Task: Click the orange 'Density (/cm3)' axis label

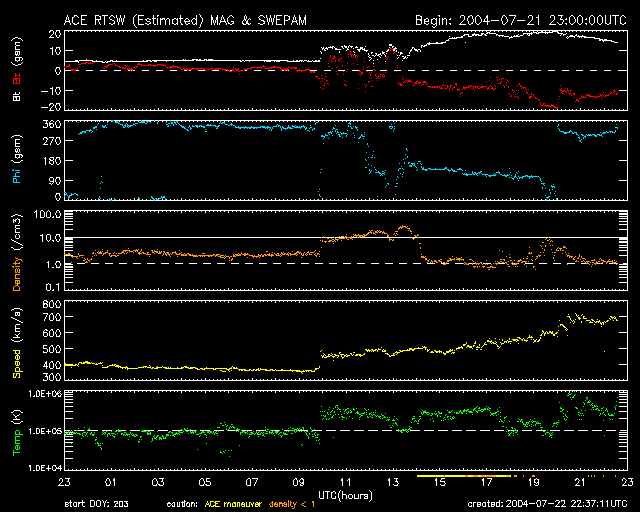Action: coord(17,252)
